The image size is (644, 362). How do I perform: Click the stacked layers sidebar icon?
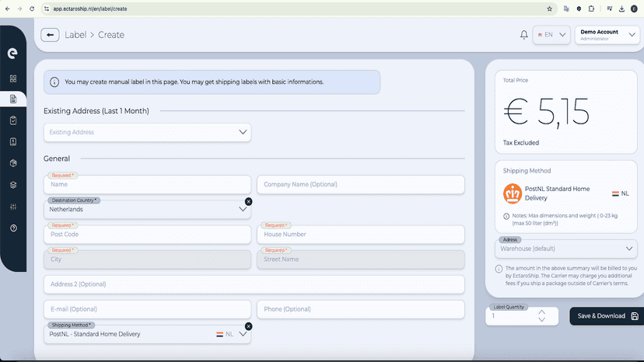[x=13, y=185]
